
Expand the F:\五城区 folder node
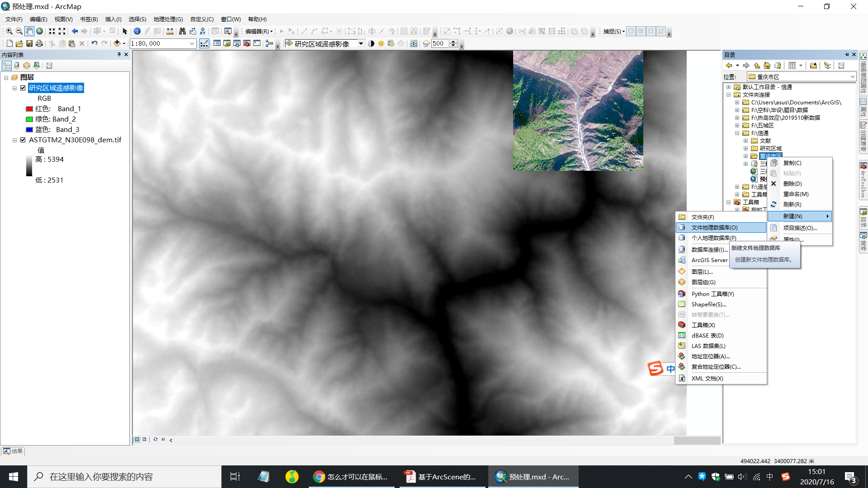[x=737, y=125]
